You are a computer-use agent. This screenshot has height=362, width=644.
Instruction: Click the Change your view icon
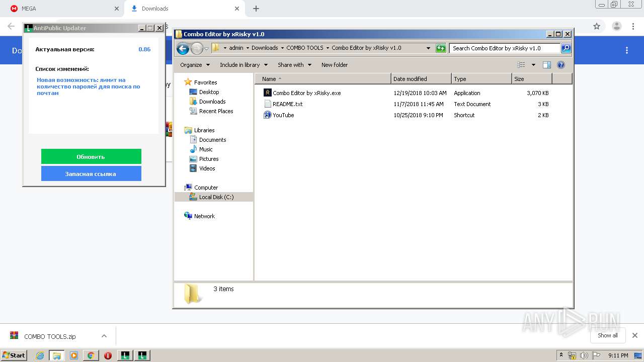[521, 65]
